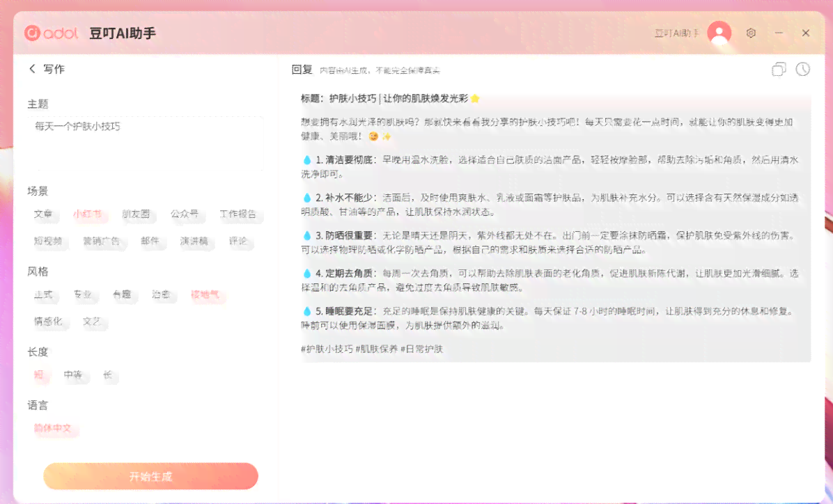The image size is (833, 504).
Task: Select the 短视频 scene option
Action: [48, 241]
